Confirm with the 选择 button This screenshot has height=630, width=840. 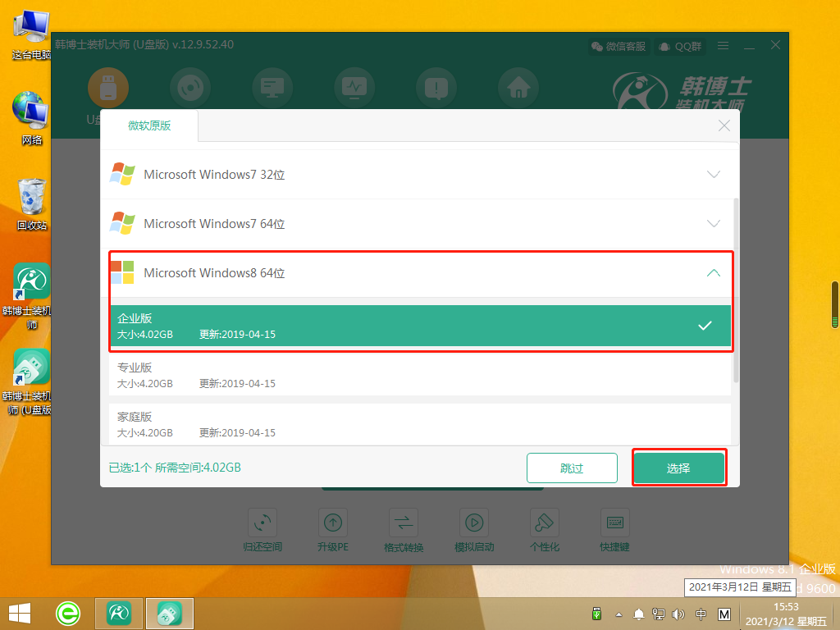click(x=678, y=468)
